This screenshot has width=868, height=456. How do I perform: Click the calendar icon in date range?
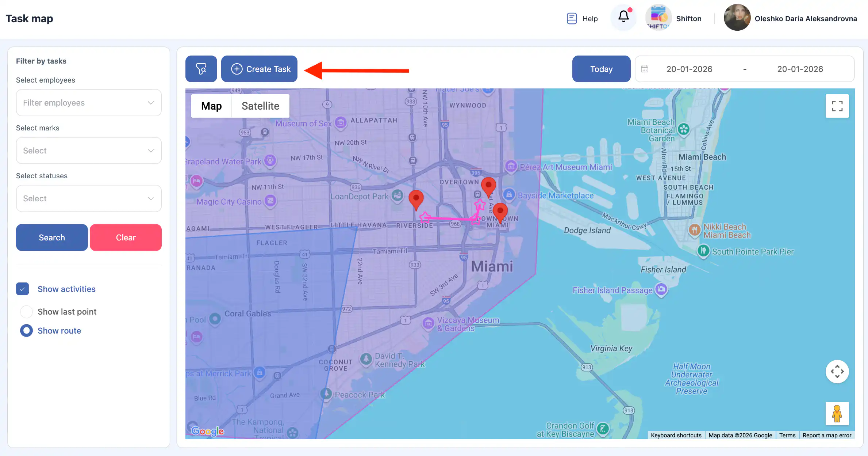645,69
